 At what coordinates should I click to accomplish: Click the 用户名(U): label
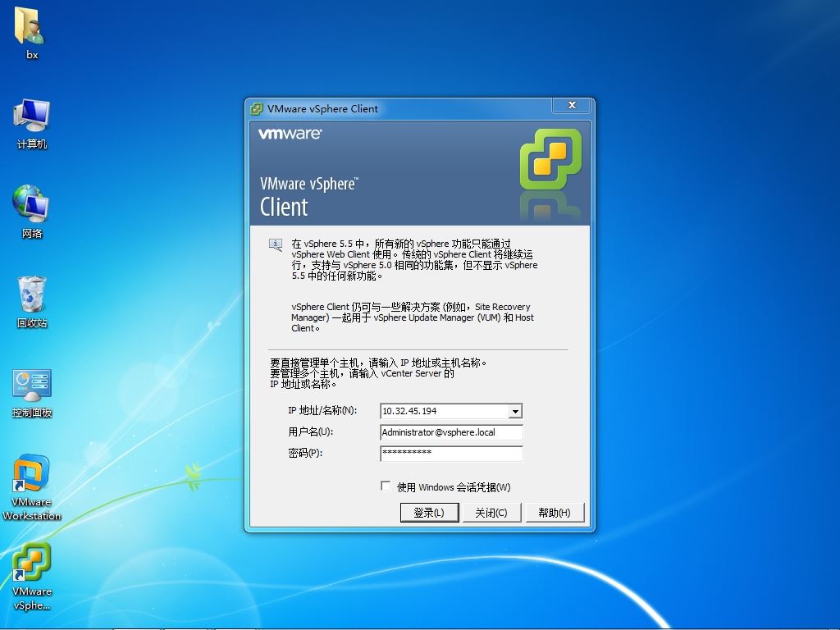(x=310, y=431)
